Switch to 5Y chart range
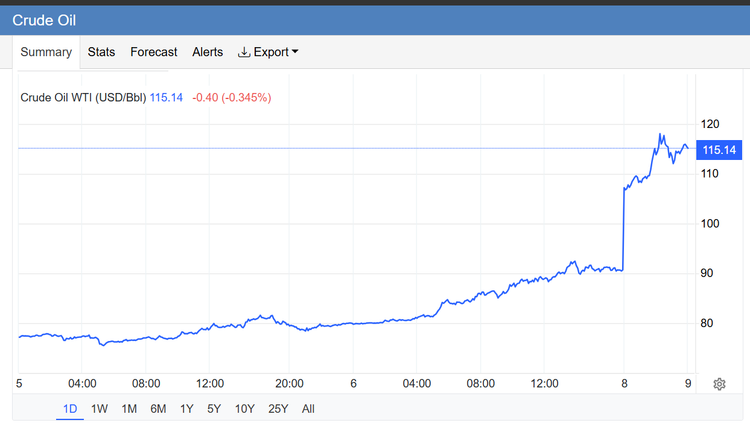Image resolution: width=750 pixels, height=440 pixels. tap(214, 408)
